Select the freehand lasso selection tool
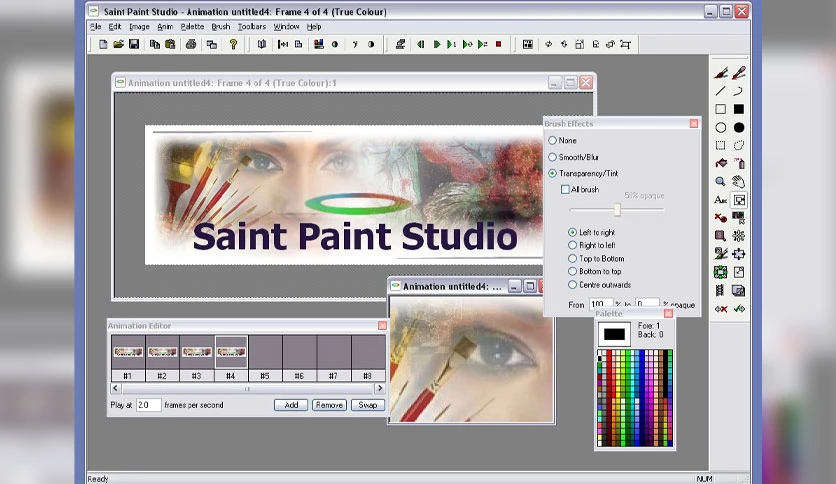Viewport: 836px width, 484px height. [x=738, y=145]
